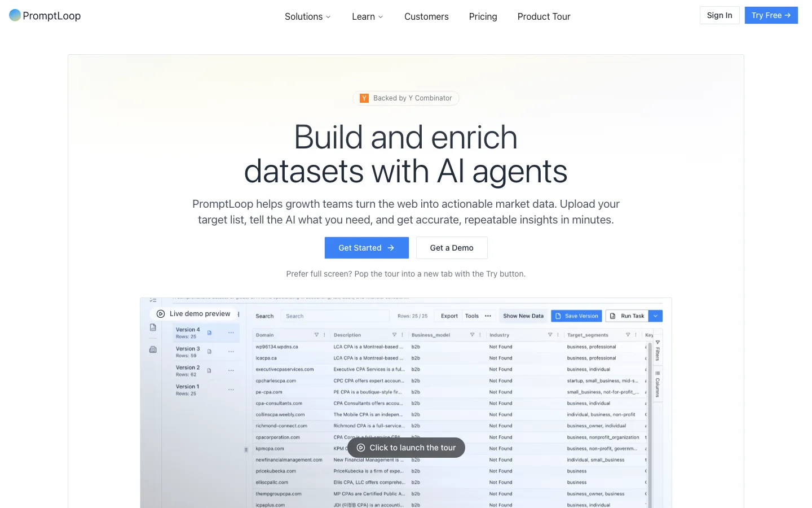Viewport: 812px width, 508px height.
Task: Click the Get a Demo button
Action: (x=452, y=248)
